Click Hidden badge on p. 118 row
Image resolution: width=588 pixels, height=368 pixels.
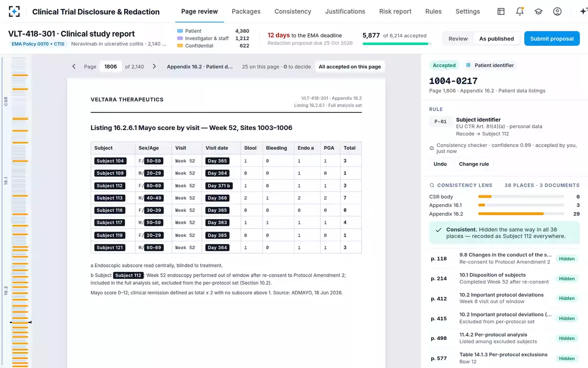click(x=567, y=259)
